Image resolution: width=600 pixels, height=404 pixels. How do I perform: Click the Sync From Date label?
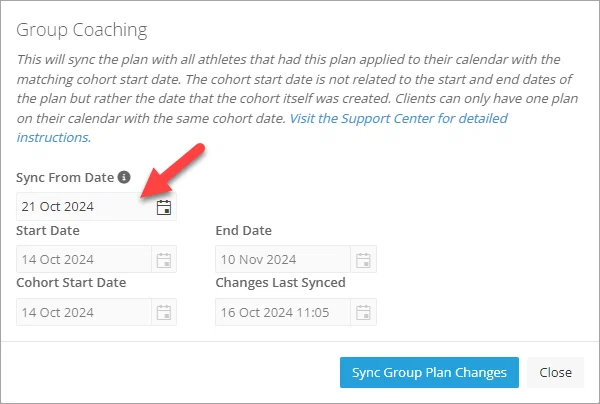[65, 178]
